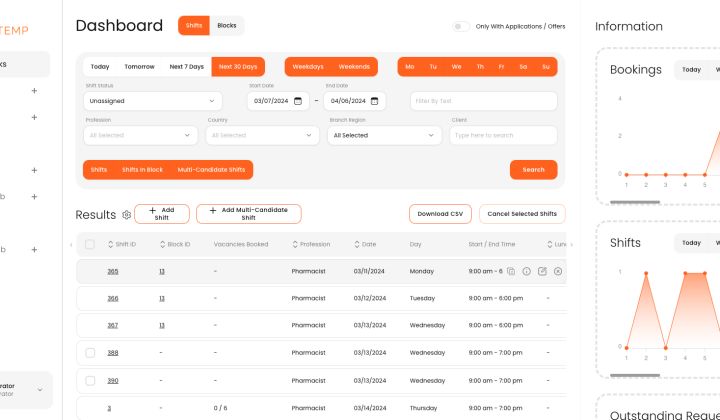
Task: Toggle the Sa day filter
Action: (x=523, y=67)
